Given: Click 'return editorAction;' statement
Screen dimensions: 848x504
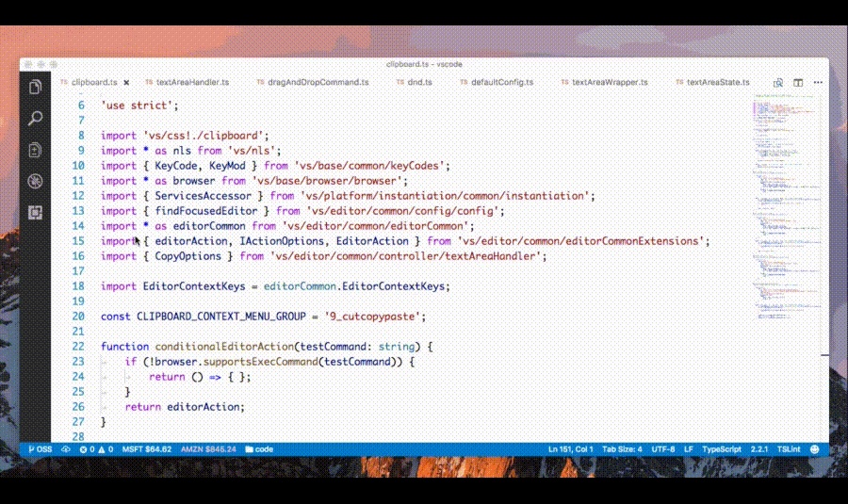Looking at the screenshot, I should 185,407.
